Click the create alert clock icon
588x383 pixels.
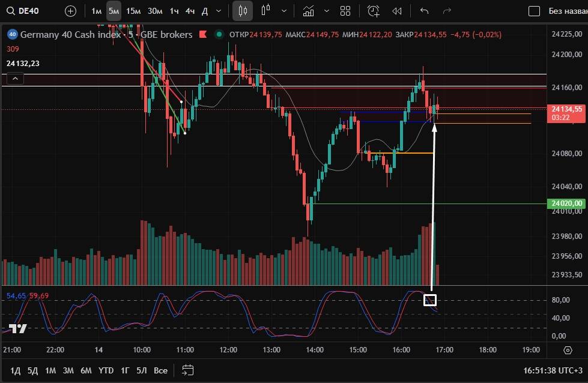(x=374, y=11)
